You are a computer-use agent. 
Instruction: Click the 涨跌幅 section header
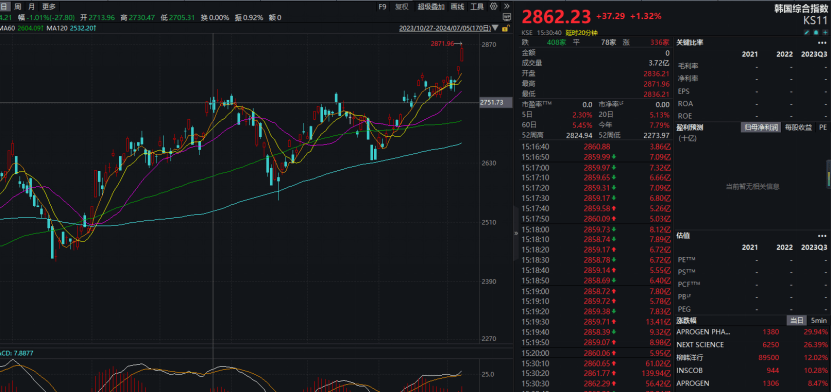(686, 320)
